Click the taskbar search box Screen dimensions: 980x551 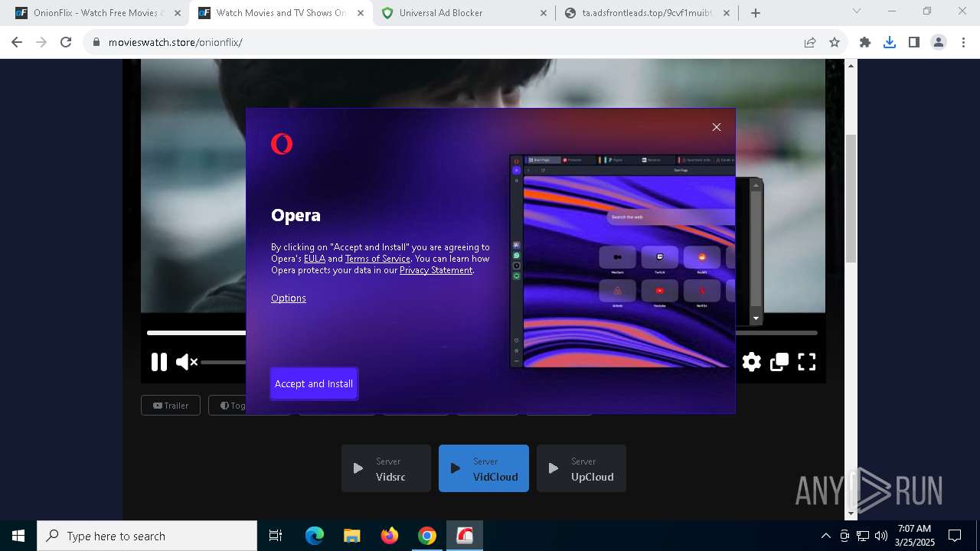(x=147, y=536)
